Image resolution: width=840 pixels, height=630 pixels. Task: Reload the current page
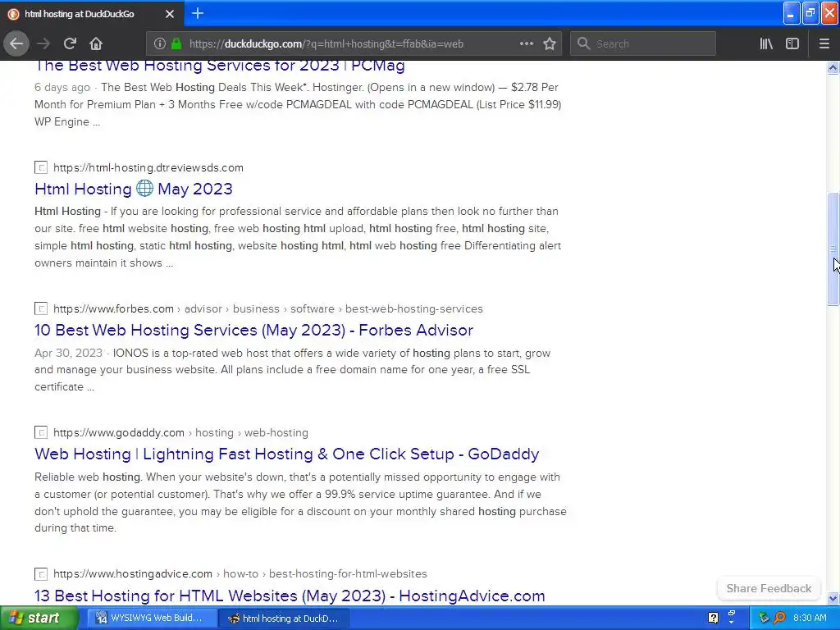(x=70, y=43)
